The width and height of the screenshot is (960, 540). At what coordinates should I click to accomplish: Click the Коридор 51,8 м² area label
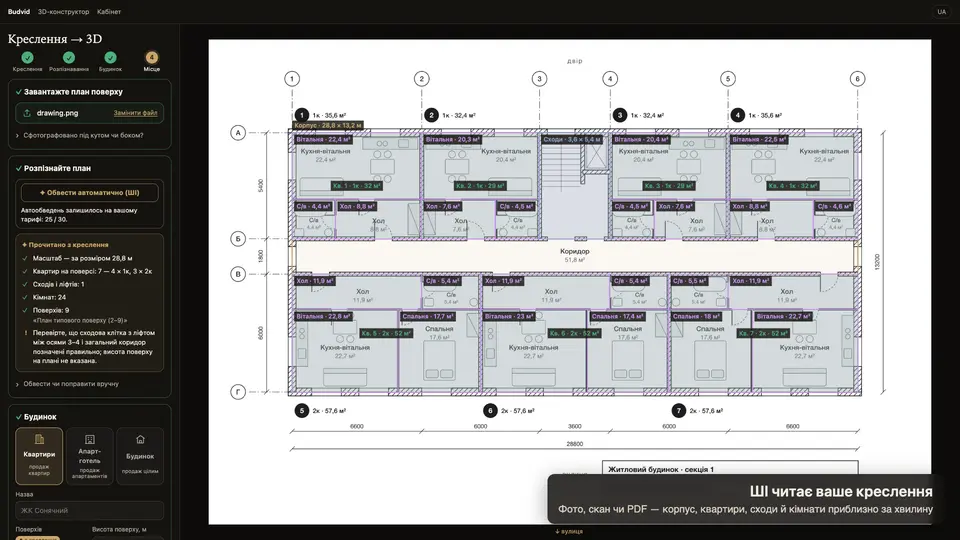click(x=574, y=255)
